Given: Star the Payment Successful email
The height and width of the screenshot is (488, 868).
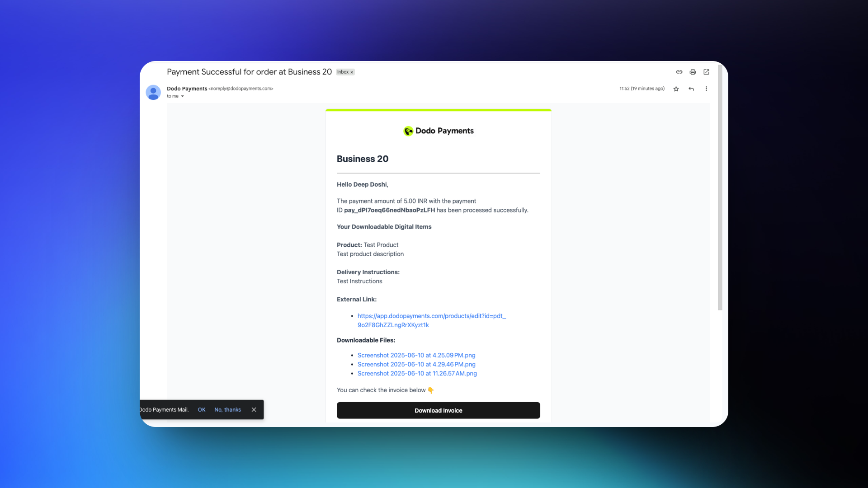Looking at the screenshot, I should coord(676,89).
